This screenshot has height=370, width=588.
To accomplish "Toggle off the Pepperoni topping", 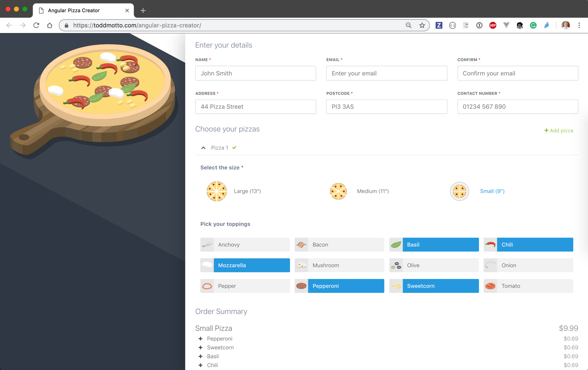I will [346, 286].
